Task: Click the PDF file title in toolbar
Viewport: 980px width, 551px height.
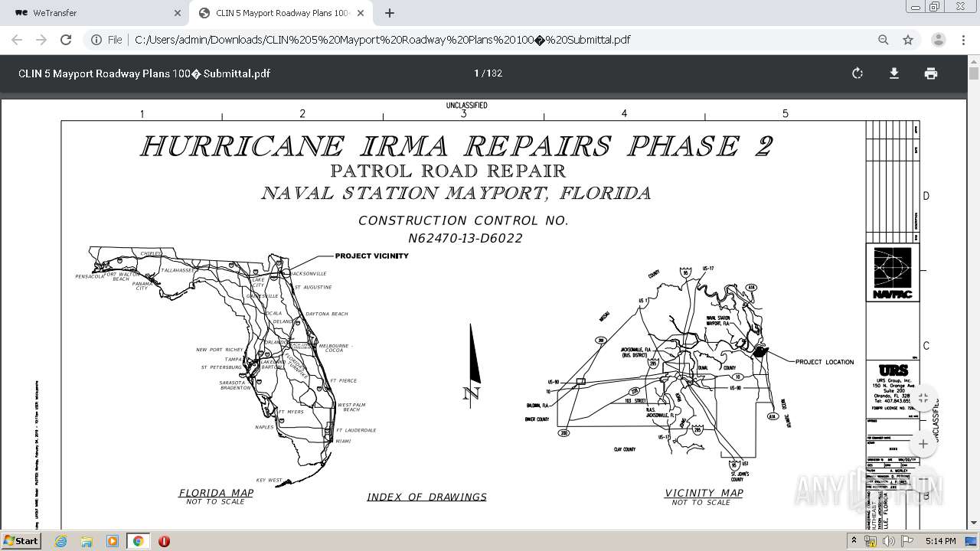Action: click(x=144, y=73)
